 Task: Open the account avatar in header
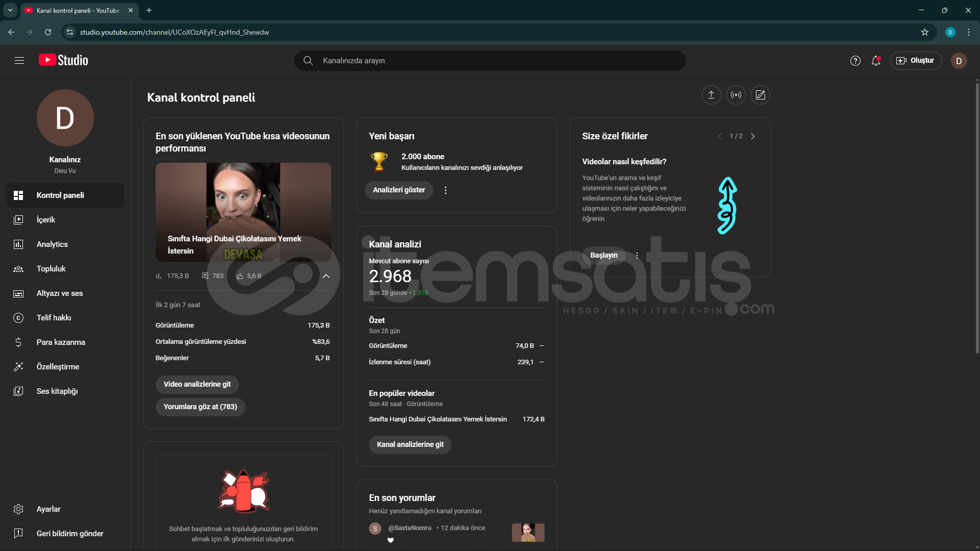(959, 61)
